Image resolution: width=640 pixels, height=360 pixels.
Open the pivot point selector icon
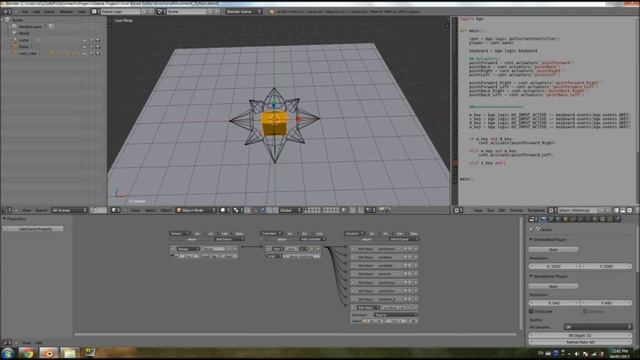pos(237,210)
